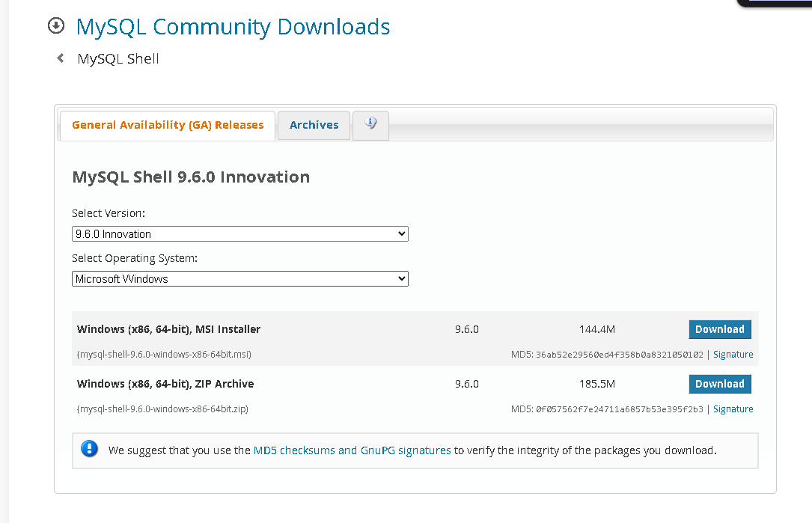
Task: Click the 9.6.0 version in MSI row
Action: (x=466, y=329)
